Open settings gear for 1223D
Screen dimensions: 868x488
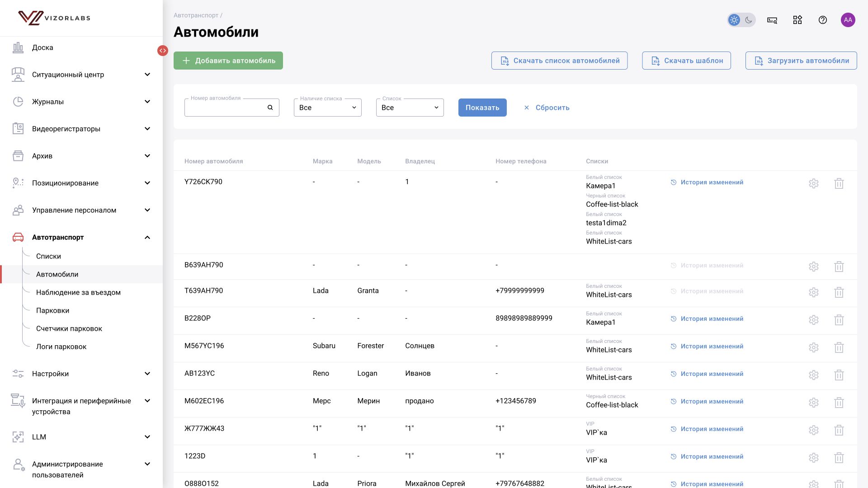tap(814, 458)
